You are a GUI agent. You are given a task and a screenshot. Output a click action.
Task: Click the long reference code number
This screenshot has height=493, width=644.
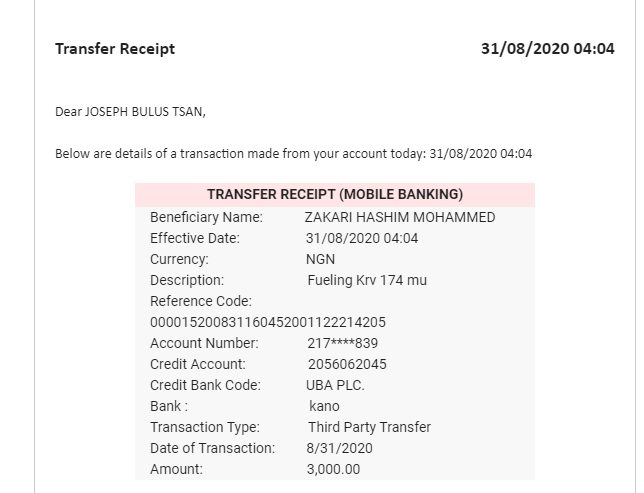(268, 322)
